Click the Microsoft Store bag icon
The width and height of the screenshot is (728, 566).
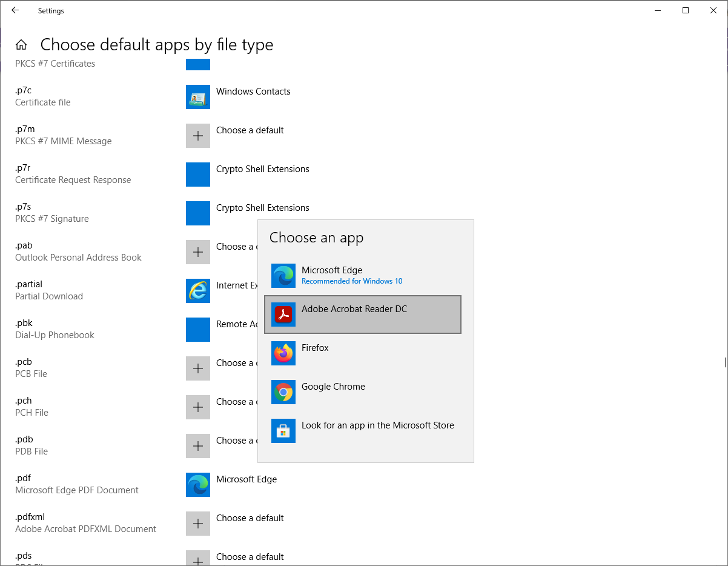coord(283,431)
